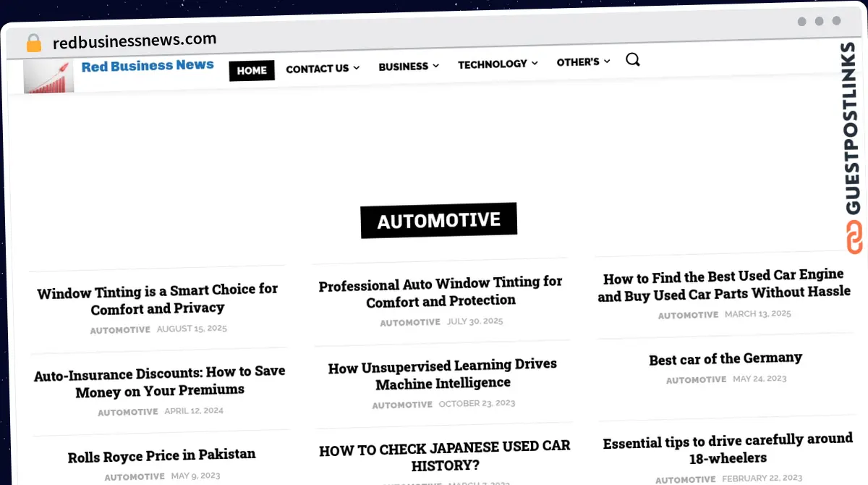868x485 pixels.
Task: Open the Best Used Car Engine article
Action: pos(723,284)
